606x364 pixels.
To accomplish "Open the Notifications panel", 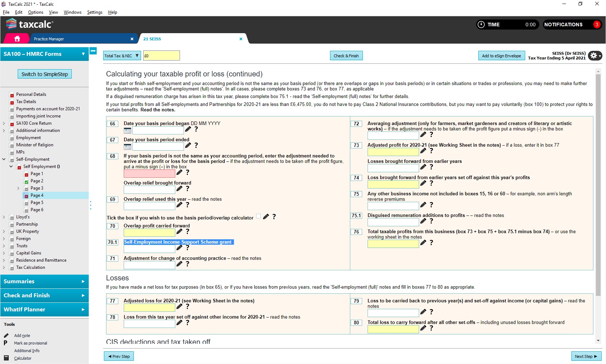I will point(572,25).
